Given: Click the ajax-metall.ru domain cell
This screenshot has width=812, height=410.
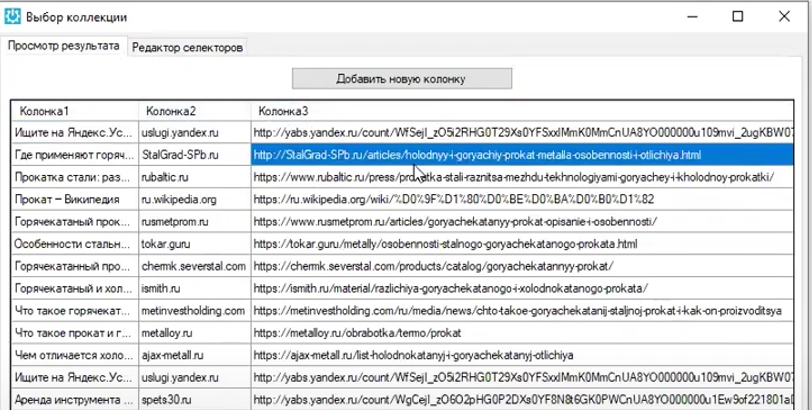Looking at the screenshot, I should (x=195, y=355).
